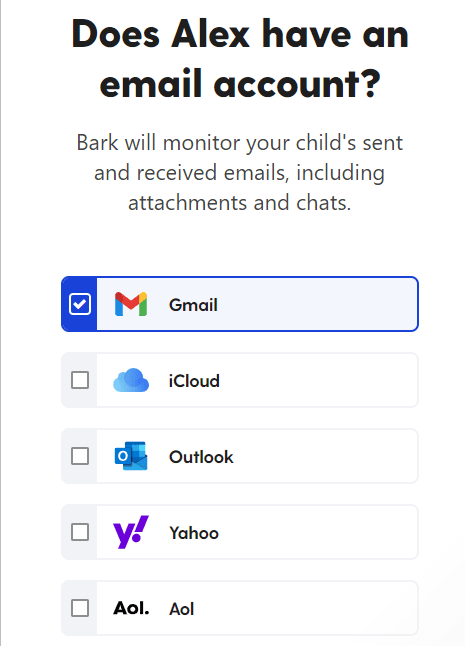Screen dimensions: 465x646
Task: Click the bold Aol. logo
Action: click(131, 608)
